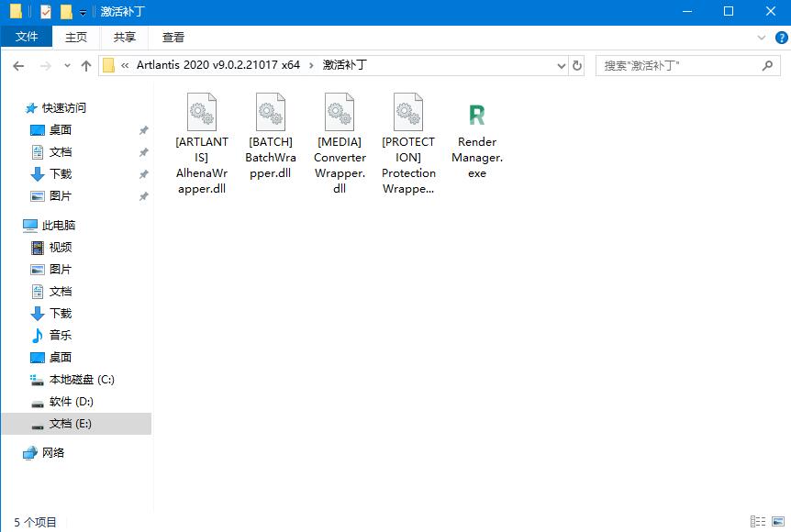Open the recent locations dropdown

click(x=67, y=65)
